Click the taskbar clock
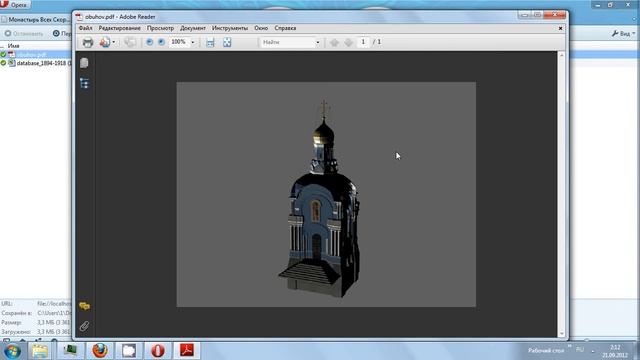This screenshot has height=360, width=640. tap(615, 351)
